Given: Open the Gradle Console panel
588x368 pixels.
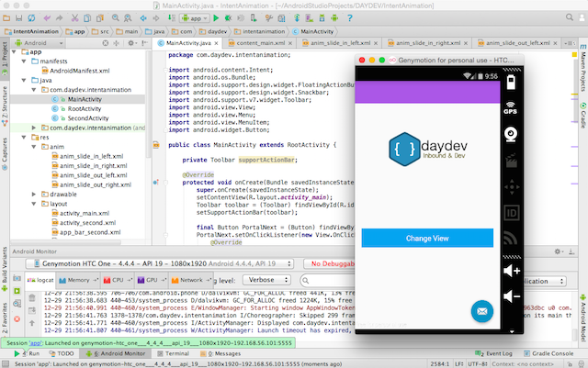Looking at the screenshot, I should tap(548, 353).
